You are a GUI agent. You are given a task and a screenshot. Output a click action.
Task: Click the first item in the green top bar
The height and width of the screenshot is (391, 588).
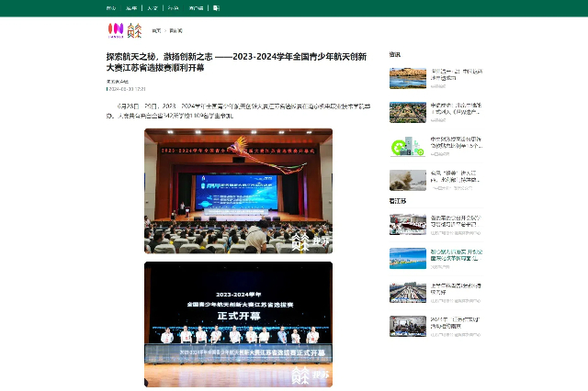point(111,7)
